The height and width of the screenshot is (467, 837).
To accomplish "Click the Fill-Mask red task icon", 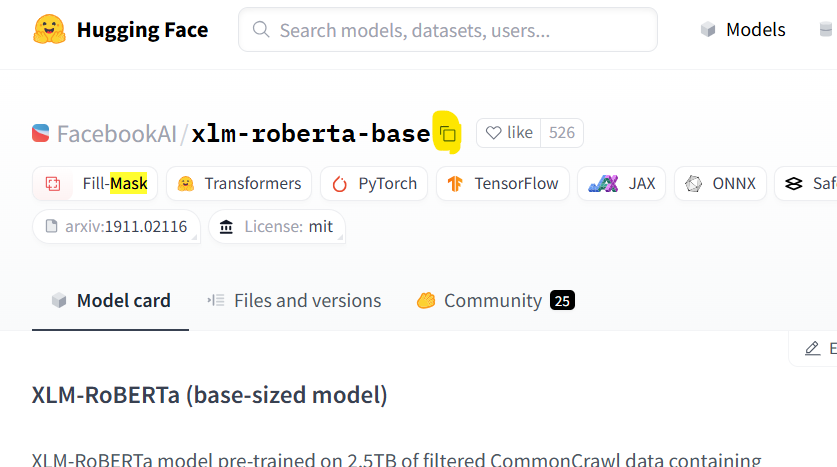I will click(x=53, y=184).
